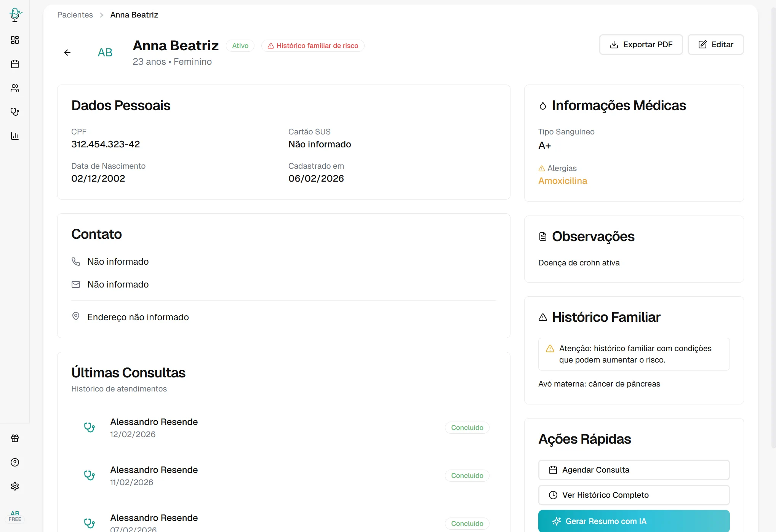The width and height of the screenshot is (776, 532).
Task: Open the settings gear icon in sidebar
Action: pyautogui.click(x=15, y=486)
